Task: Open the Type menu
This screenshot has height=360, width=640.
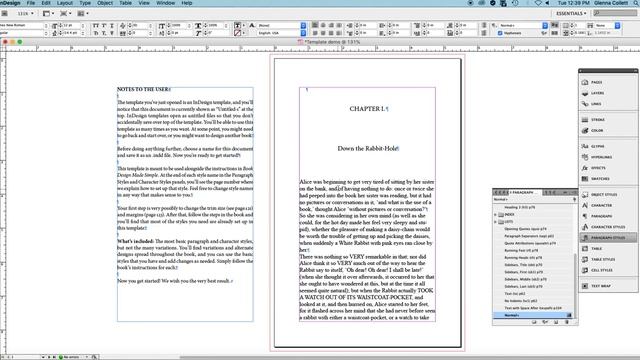Action: pyautogui.click(x=85, y=3)
